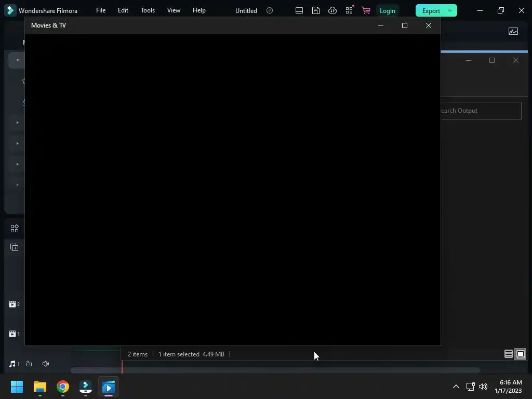Image resolution: width=532 pixels, height=399 pixels.
Task: Maximize the Movies & TV window
Action: 404,25
